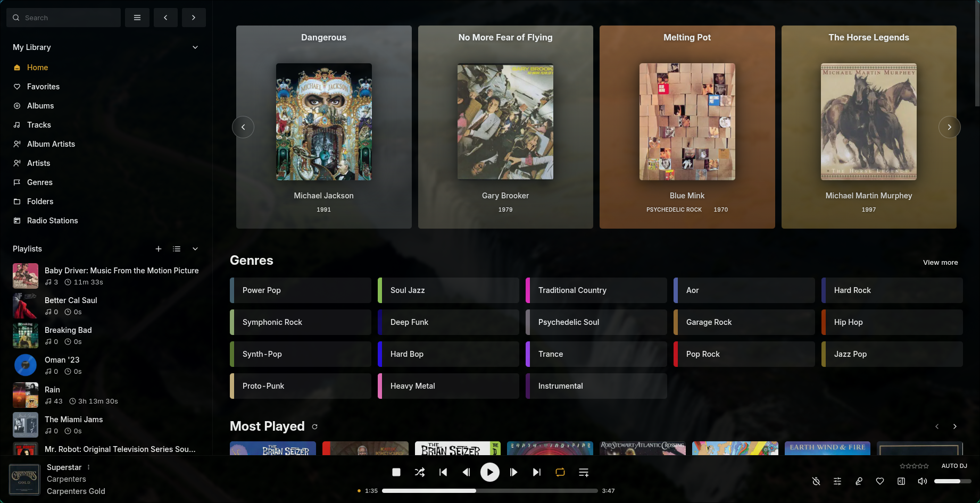Open the more options dots beside Superstar

[89, 467]
